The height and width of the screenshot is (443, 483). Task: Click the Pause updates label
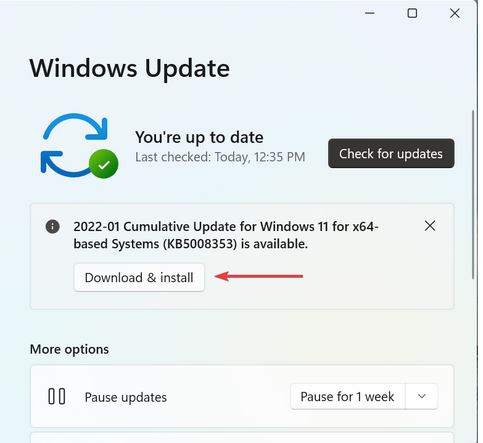tap(126, 397)
